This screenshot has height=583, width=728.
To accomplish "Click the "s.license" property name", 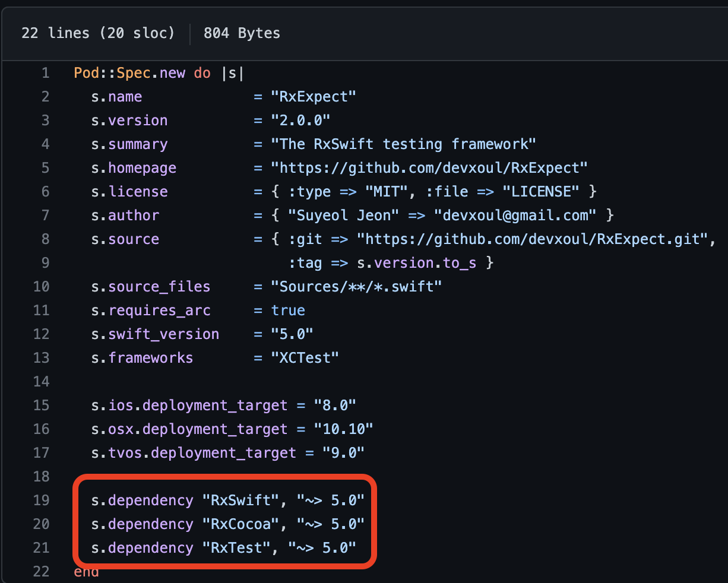I will coord(129,192).
